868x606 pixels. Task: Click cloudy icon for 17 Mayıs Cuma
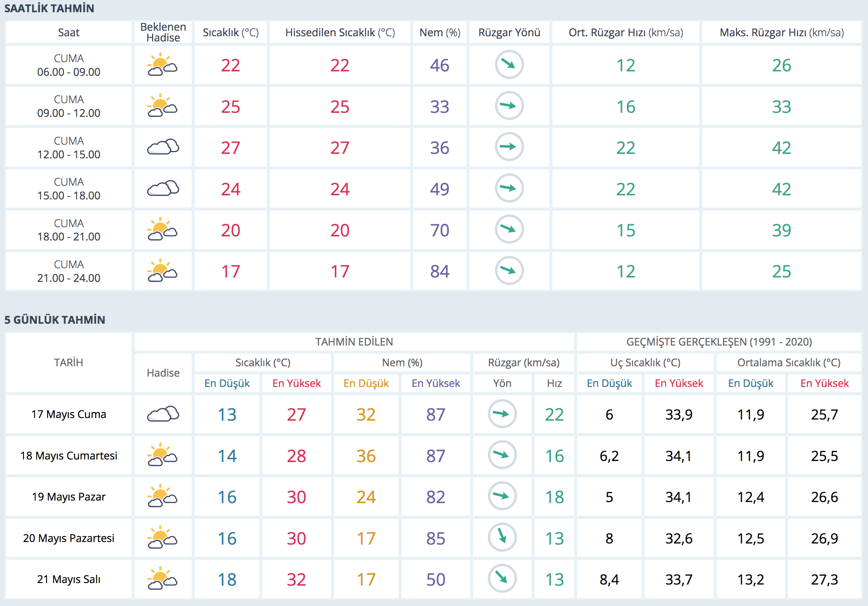click(x=162, y=414)
